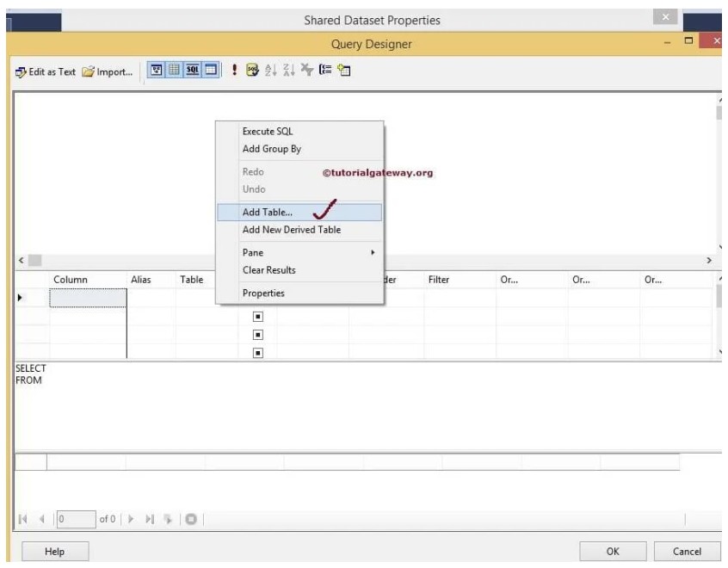This screenshot has height=568, width=728.
Task: Click the Use Group By icon
Action: [325, 70]
